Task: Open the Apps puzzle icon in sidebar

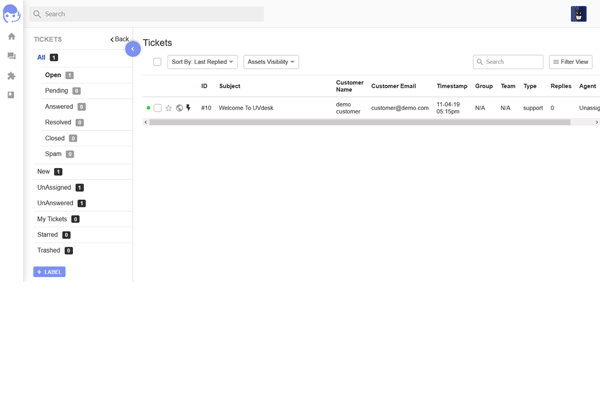Action: [x=12, y=76]
